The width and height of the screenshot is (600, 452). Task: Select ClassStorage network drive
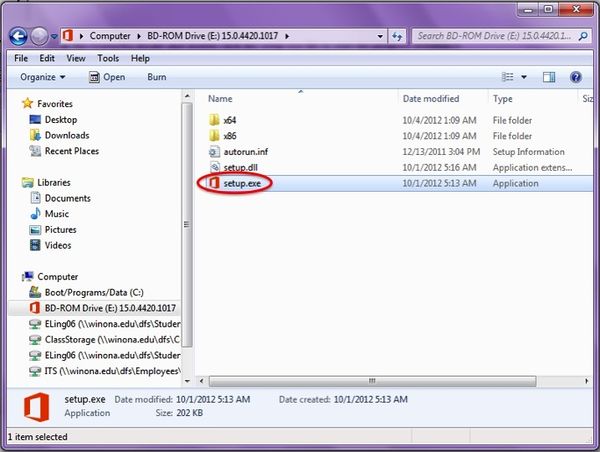coord(112,339)
